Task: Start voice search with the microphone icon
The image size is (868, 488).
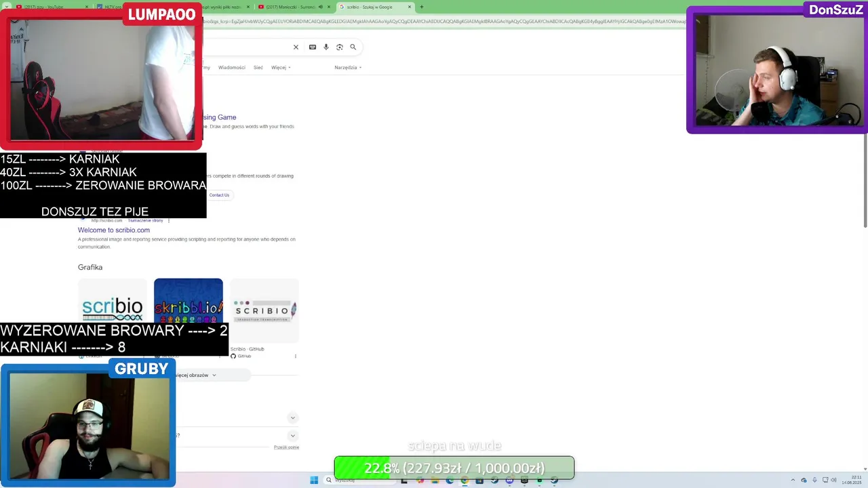Action: pyautogui.click(x=326, y=47)
